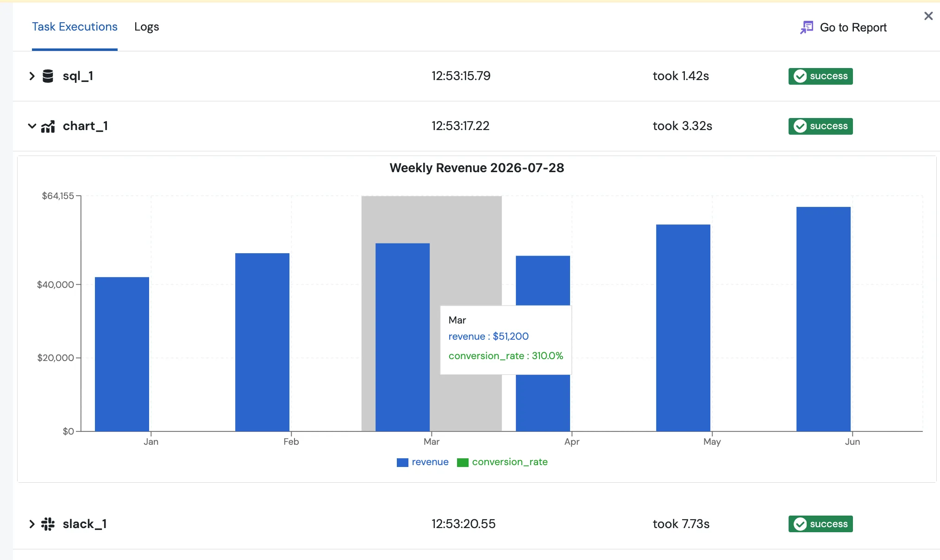Click checkmark icon in chart_1 success badge

(800, 126)
